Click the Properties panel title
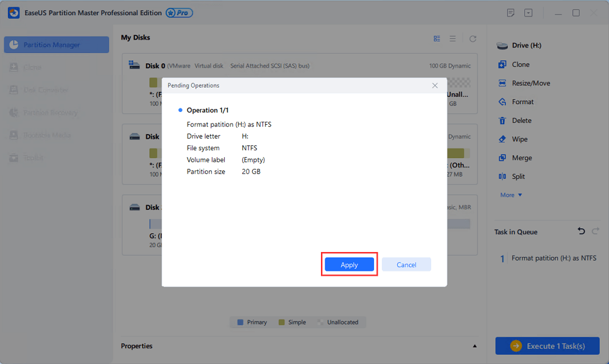609x364 pixels. point(136,346)
